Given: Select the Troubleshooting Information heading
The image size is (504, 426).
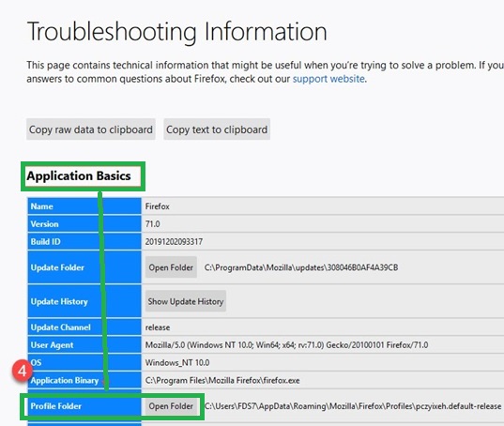Looking at the screenshot, I should (x=176, y=32).
